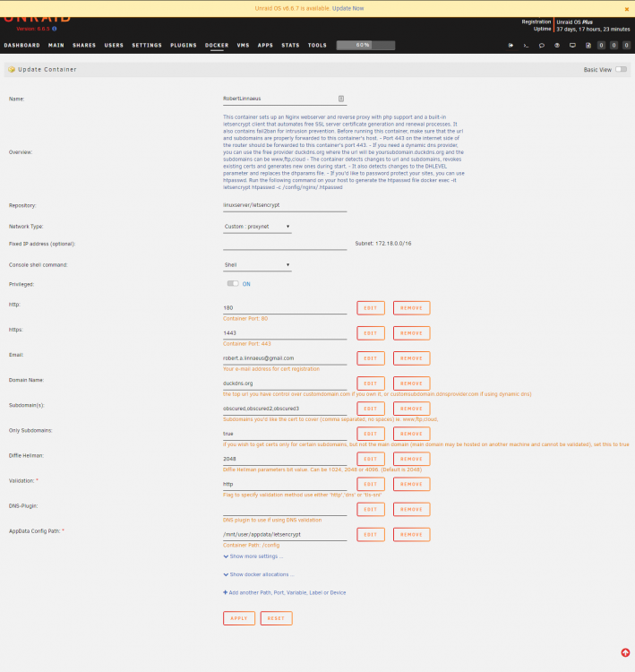Click the red back-to-top arrow icon

click(x=625, y=652)
